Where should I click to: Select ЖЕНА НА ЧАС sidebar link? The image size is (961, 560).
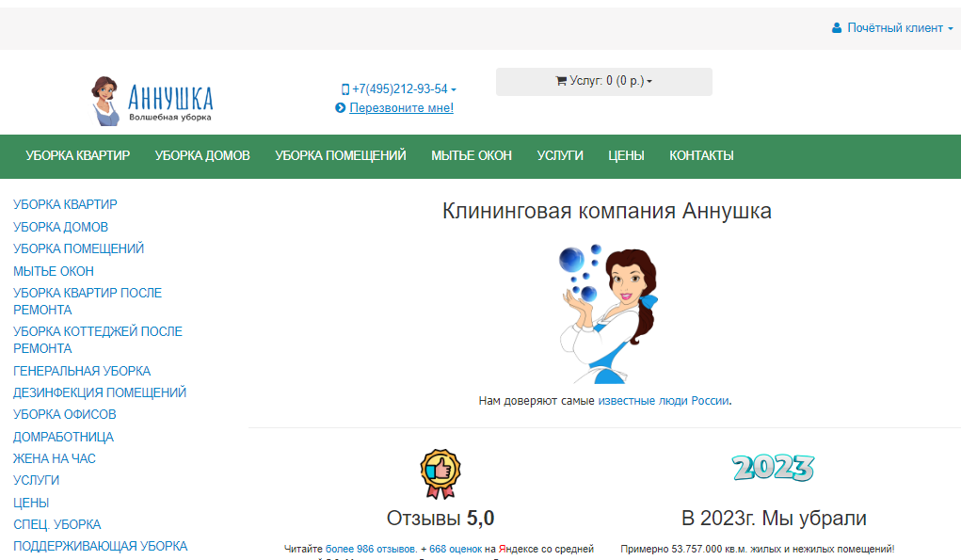[x=55, y=458]
